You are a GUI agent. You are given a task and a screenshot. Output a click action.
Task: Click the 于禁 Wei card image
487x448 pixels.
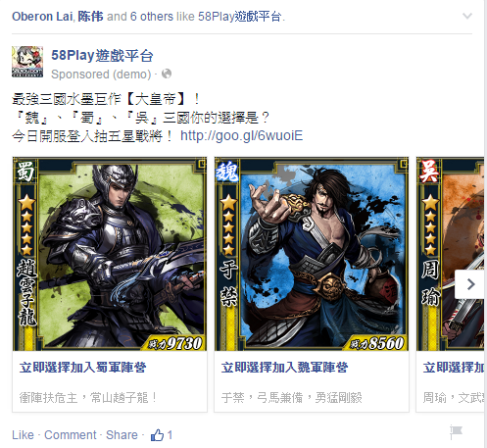312,254
